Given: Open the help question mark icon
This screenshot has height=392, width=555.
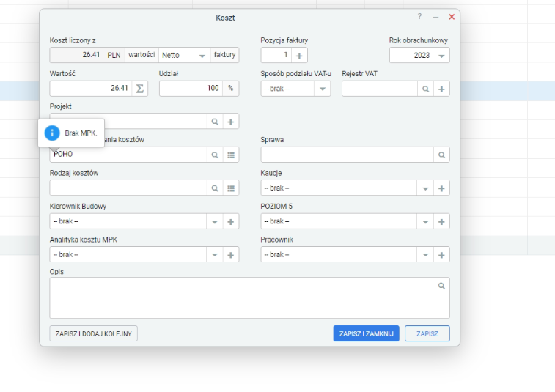Looking at the screenshot, I should (419, 16).
